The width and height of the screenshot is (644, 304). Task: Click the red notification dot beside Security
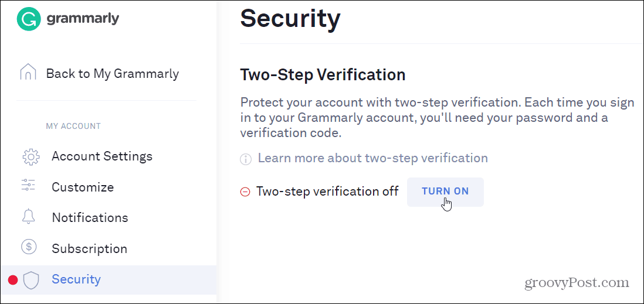(x=13, y=280)
